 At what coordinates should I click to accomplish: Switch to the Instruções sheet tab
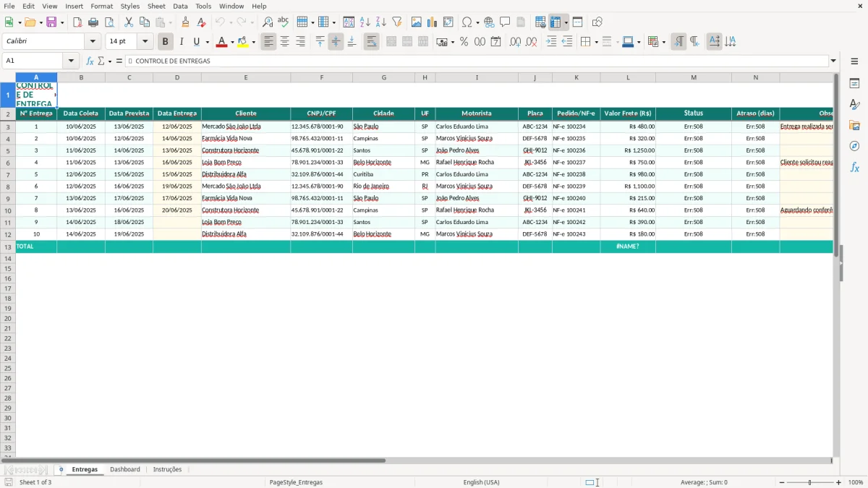[x=168, y=469]
